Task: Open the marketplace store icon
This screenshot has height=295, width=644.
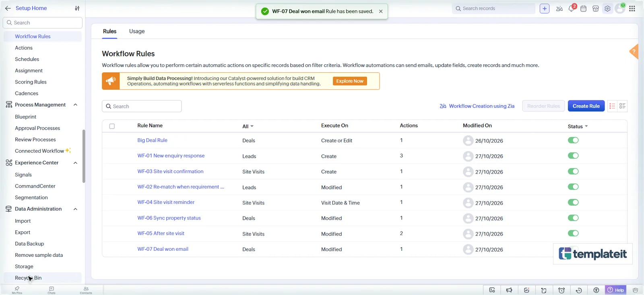Action: 596,8
